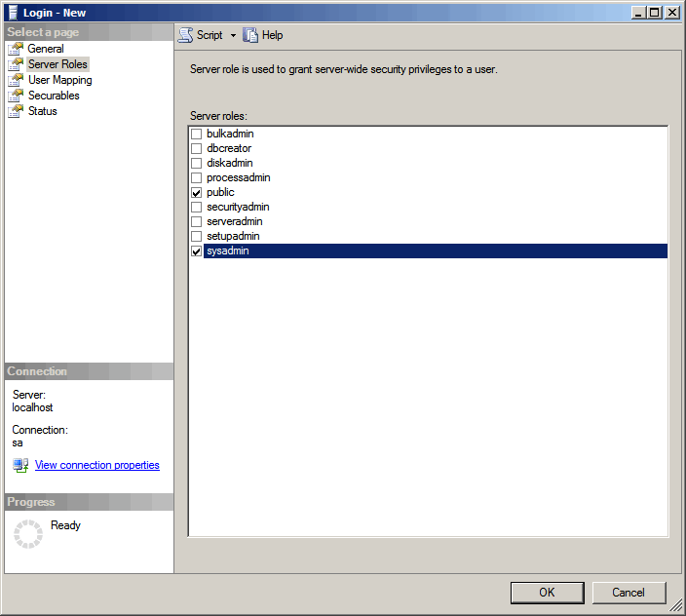686x616 pixels.
Task: Click the Script button label
Action: tap(210, 35)
